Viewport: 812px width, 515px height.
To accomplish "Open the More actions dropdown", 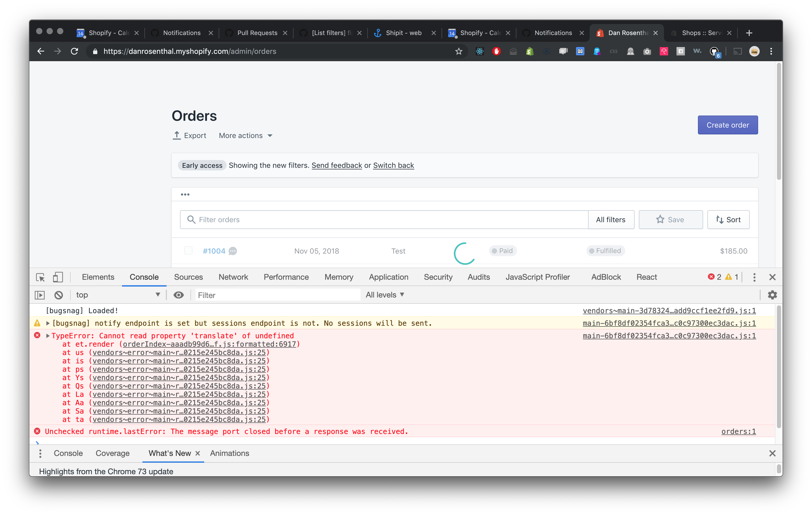I will [x=245, y=135].
